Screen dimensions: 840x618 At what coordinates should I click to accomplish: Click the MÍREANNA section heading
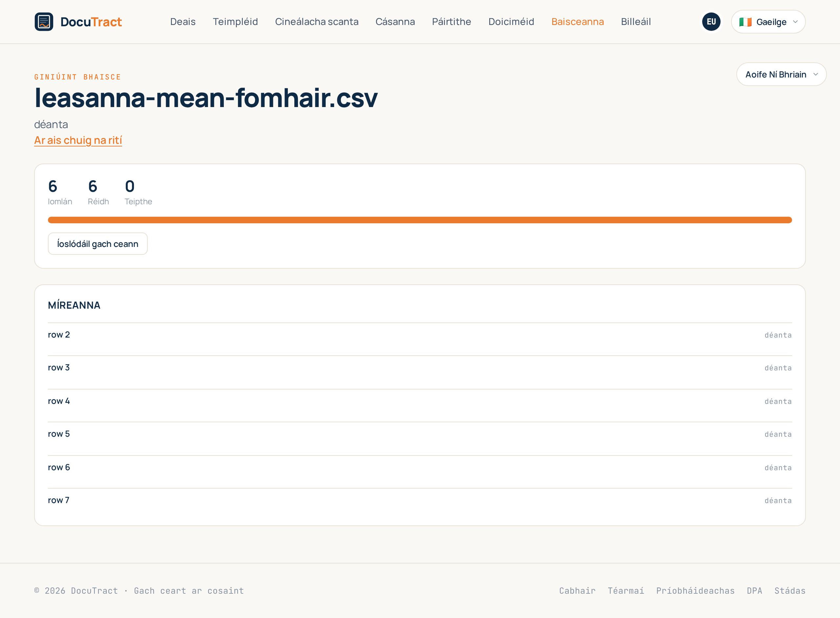coord(74,305)
